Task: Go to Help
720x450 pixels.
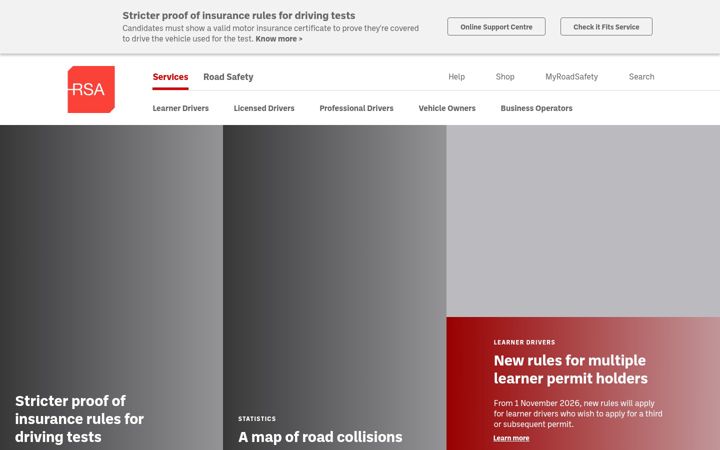Action: tap(456, 77)
